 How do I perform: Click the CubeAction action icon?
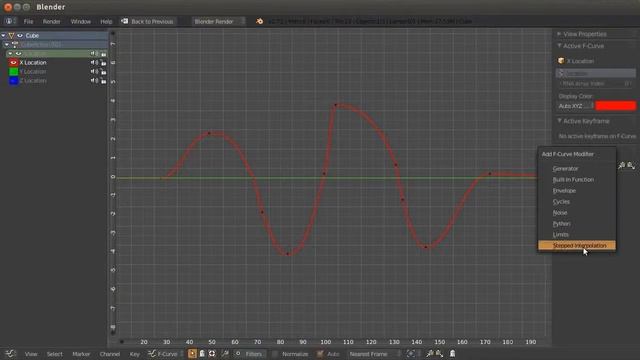pyautogui.click(x=15, y=44)
